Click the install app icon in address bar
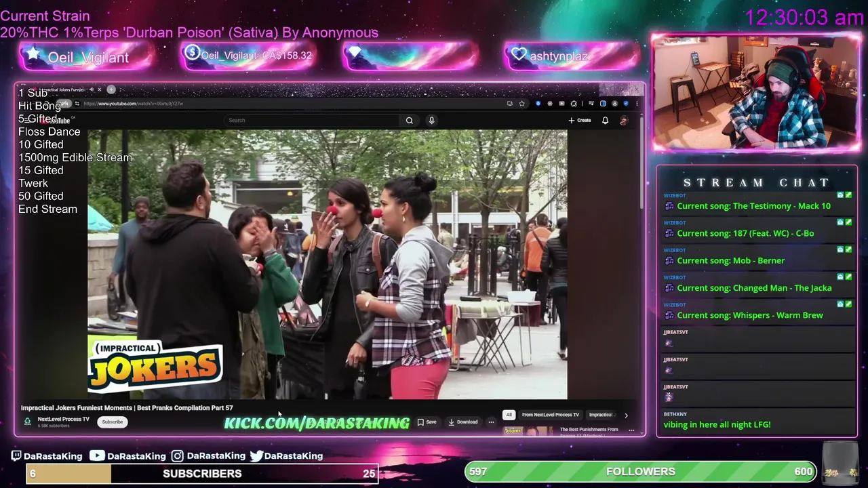This screenshot has width=868, height=488. 509,104
